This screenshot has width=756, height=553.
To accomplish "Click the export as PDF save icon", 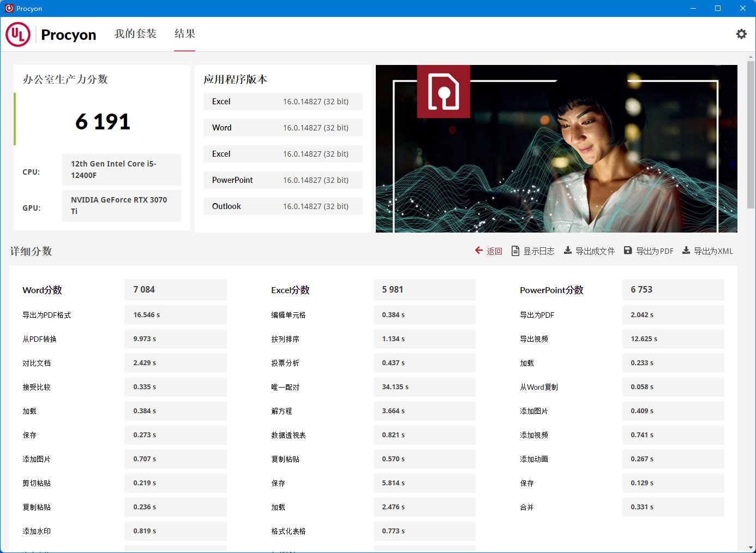I will pyautogui.click(x=628, y=251).
